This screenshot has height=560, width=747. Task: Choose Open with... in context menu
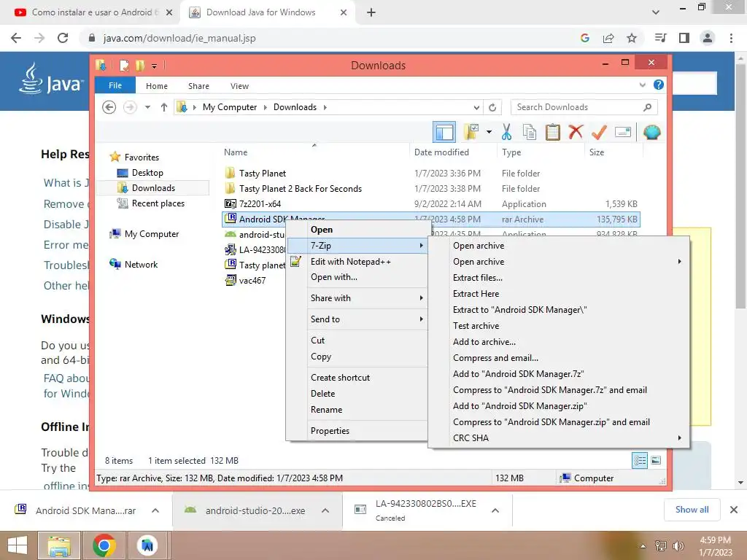click(334, 277)
